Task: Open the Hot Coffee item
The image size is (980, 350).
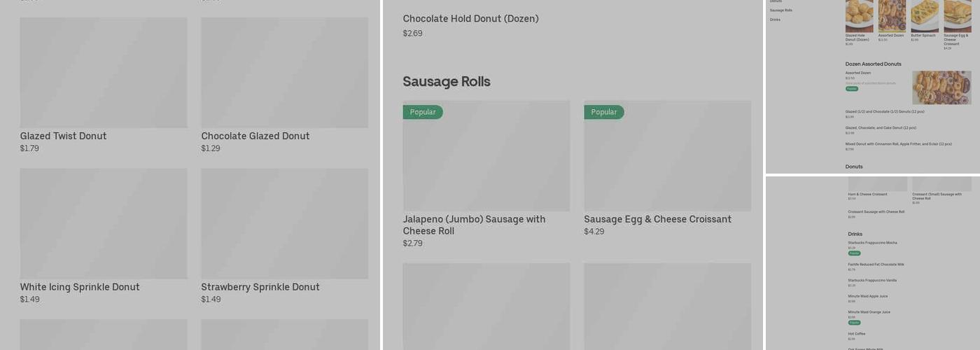Action: (856, 334)
